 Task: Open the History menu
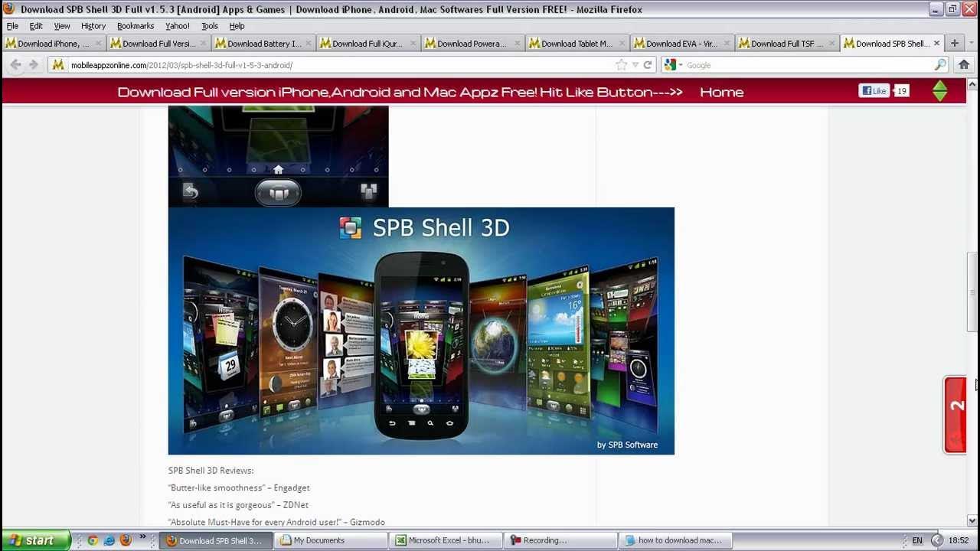[x=93, y=26]
